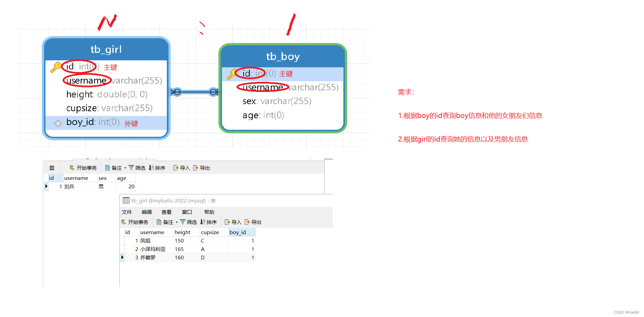Select the height cell 165

point(187,249)
